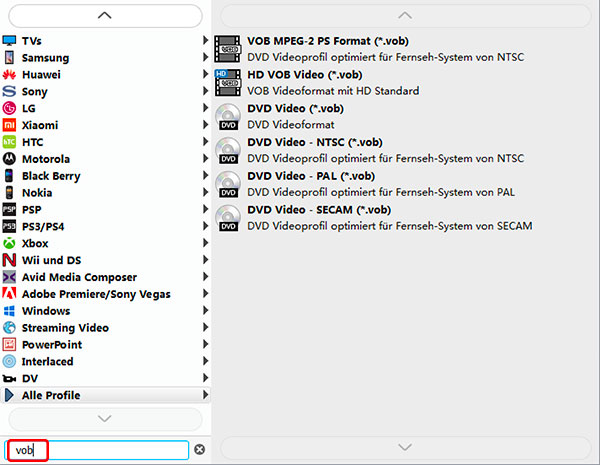Viewport: 600px width, 465px height.
Task: Clear the search field with X button
Action: click(x=199, y=449)
